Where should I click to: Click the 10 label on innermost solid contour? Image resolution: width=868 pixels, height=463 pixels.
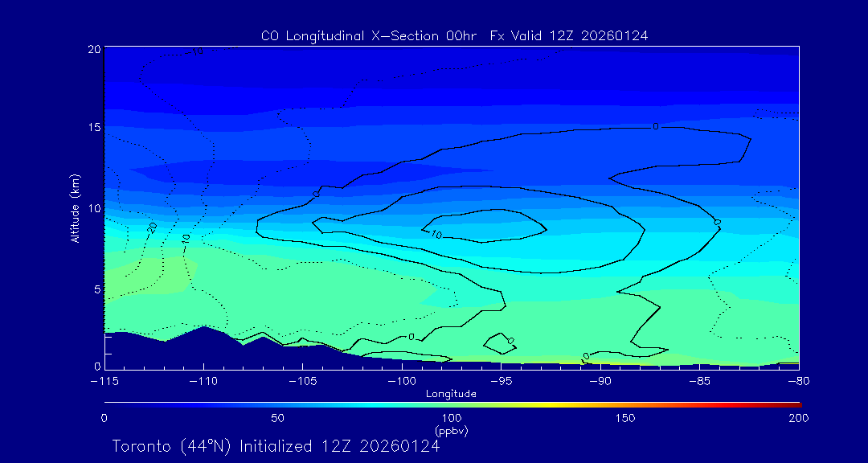click(436, 235)
